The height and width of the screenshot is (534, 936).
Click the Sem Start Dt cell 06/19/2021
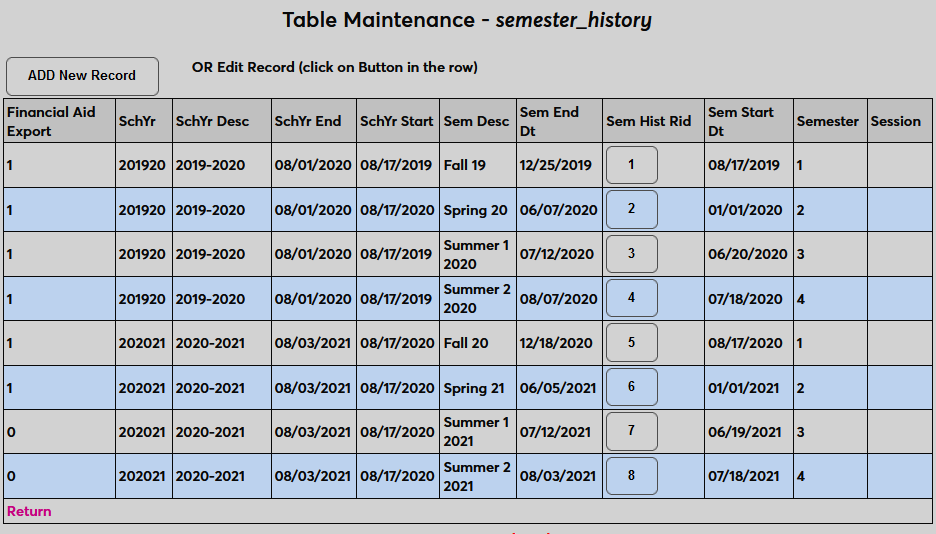pyautogui.click(x=745, y=432)
